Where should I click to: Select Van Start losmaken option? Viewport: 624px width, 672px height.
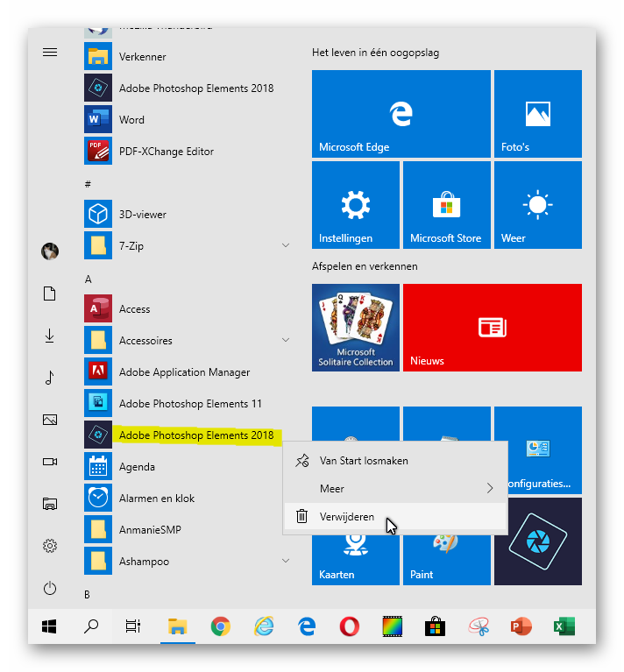(x=363, y=461)
